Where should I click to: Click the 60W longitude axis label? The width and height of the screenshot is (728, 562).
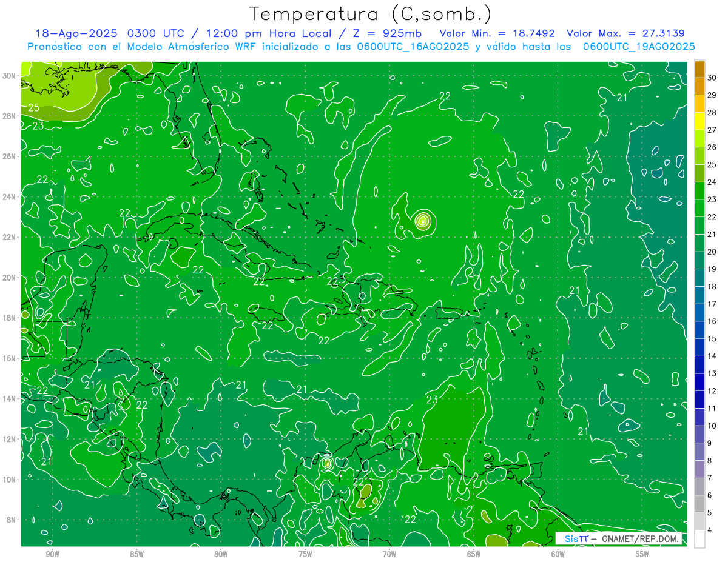pos(558,554)
